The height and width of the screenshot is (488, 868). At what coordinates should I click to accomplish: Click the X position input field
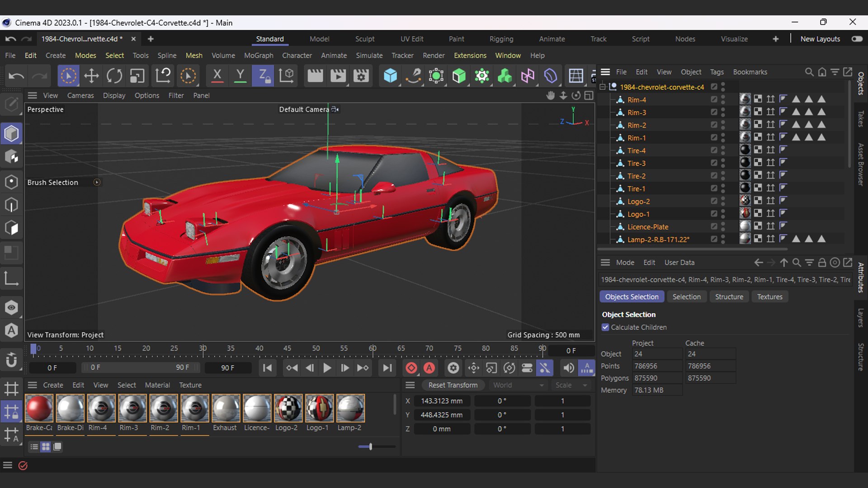point(441,401)
